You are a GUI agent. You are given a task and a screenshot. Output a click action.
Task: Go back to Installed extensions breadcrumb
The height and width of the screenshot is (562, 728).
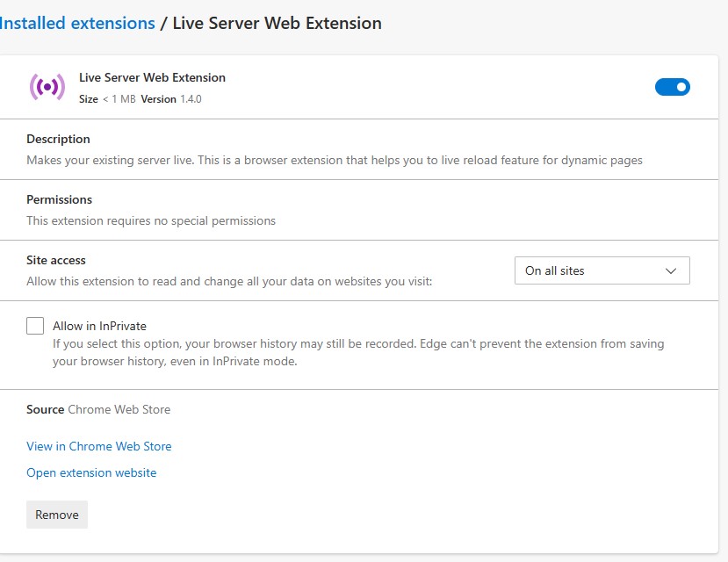[77, 23]
